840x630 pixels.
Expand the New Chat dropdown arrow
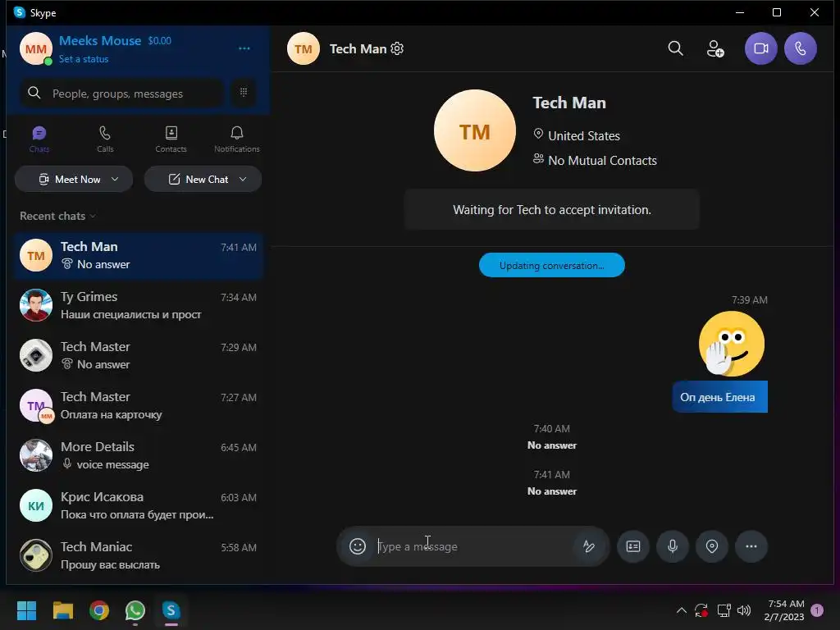(243, 179)
